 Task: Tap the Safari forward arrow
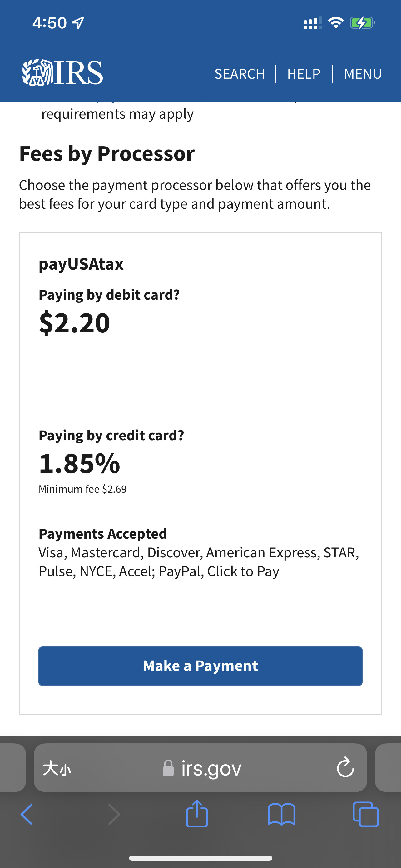coord(114,815)
